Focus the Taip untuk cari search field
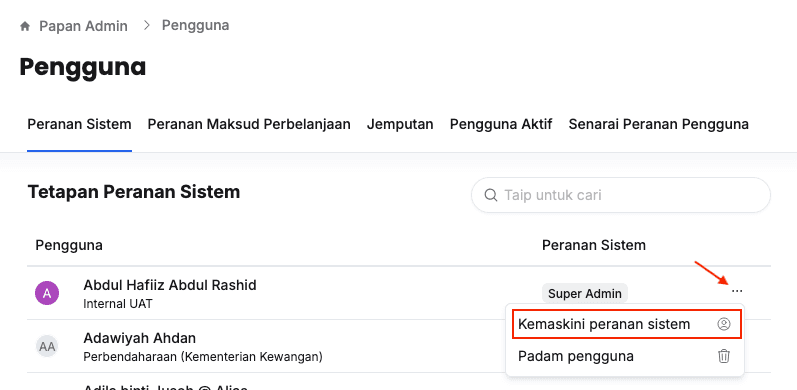 coord(621,195)
